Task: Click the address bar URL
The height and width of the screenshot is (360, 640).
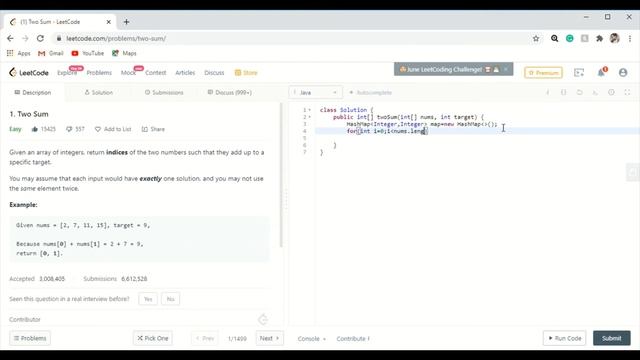Action: pos(116,38)
